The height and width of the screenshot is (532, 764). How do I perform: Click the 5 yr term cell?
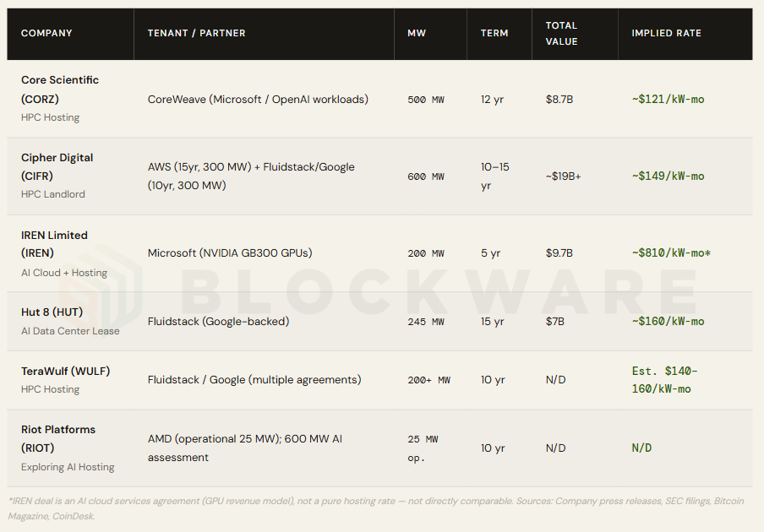pyautogui.click(x=491, y=253)
